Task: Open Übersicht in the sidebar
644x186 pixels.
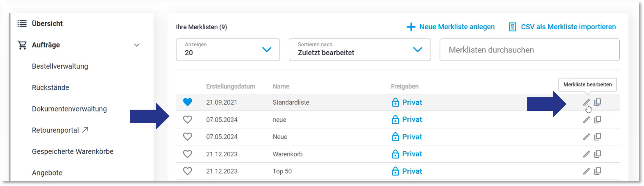Action: coord(47,23)
